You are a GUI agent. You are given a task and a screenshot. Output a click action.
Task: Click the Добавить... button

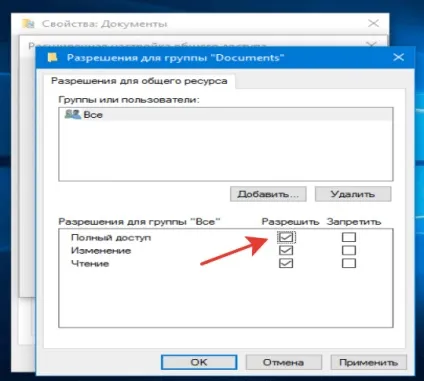pos(268,194)
